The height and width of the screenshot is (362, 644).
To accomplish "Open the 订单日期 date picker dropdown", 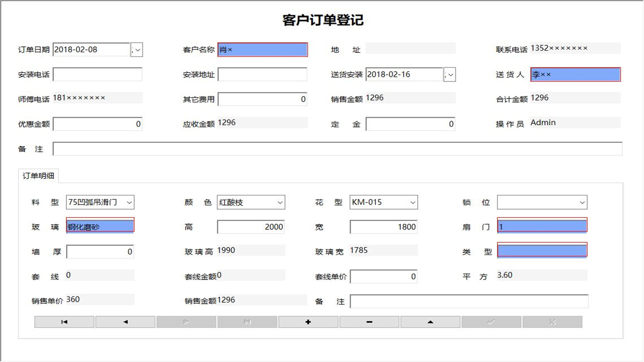I will click(136, 49).
